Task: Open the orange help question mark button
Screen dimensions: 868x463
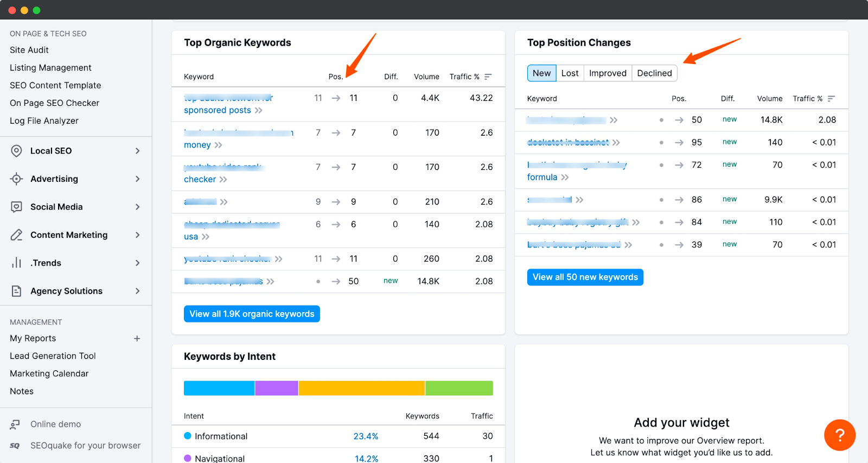Action: point(840,435)
